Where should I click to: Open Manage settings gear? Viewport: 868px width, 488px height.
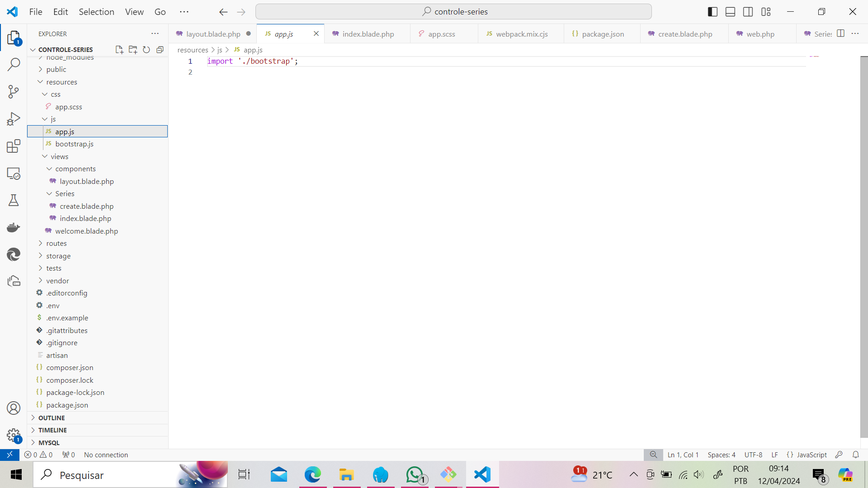tap(14, 436)
